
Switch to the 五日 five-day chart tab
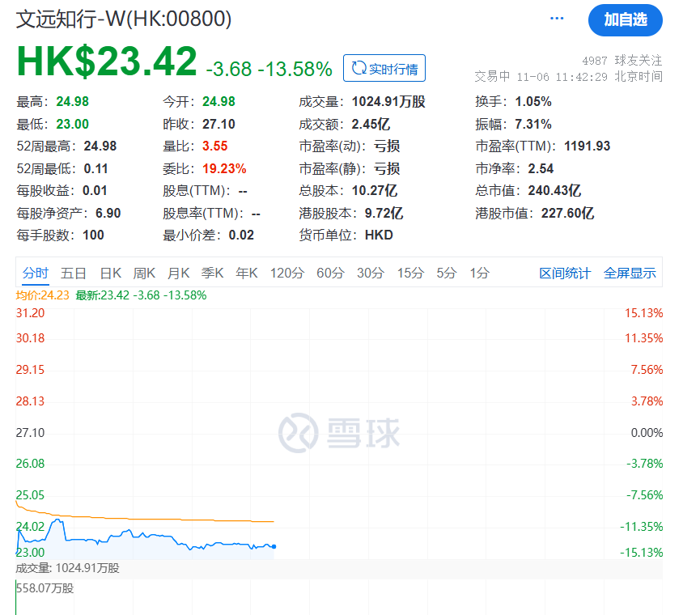pos(74,274)
